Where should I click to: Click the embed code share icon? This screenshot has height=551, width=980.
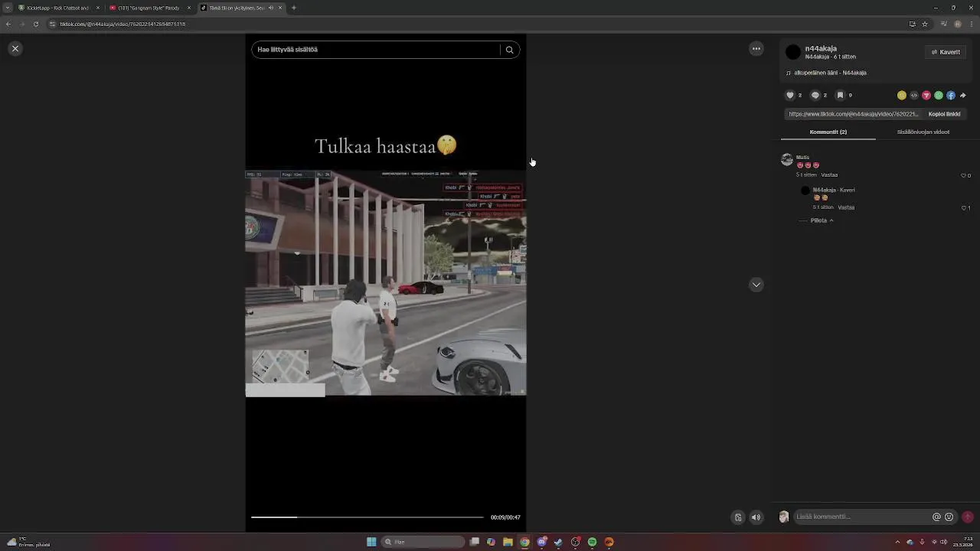914,95
